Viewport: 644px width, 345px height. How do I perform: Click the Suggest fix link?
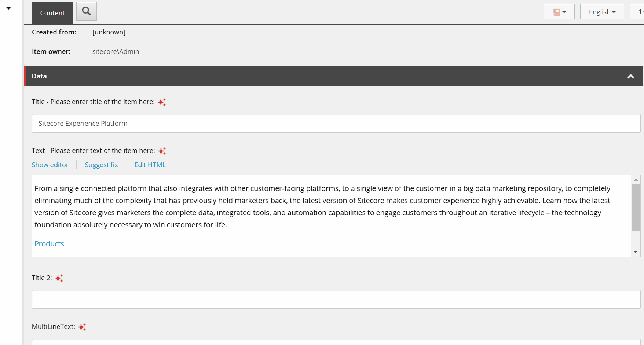point(101,165)
